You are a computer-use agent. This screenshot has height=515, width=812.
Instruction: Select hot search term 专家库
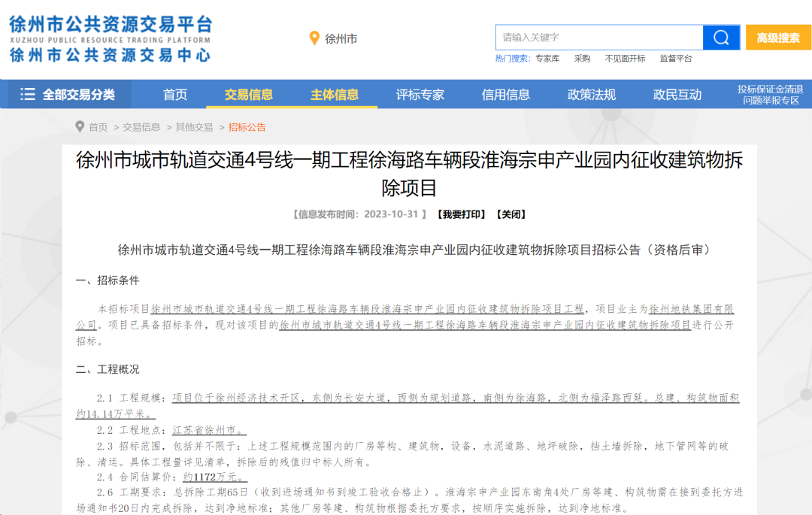547,59
